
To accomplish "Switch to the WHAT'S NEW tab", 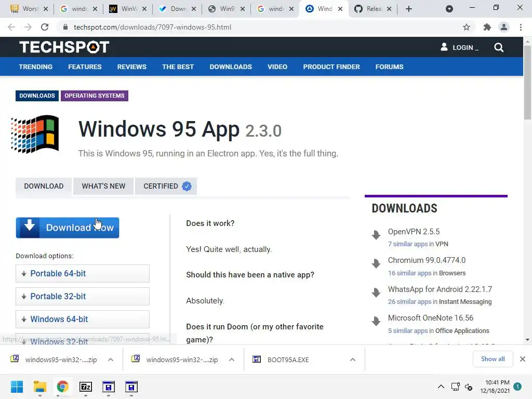I will click(103, 187).
